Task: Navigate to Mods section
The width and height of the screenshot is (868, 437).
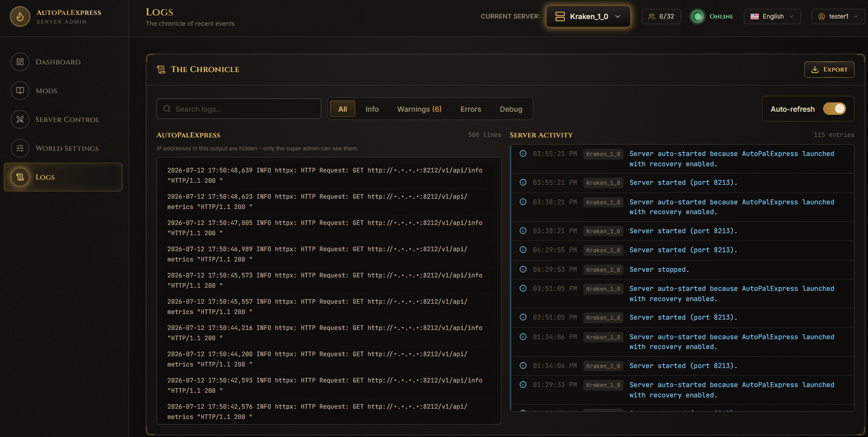Action: click(63, 91)
